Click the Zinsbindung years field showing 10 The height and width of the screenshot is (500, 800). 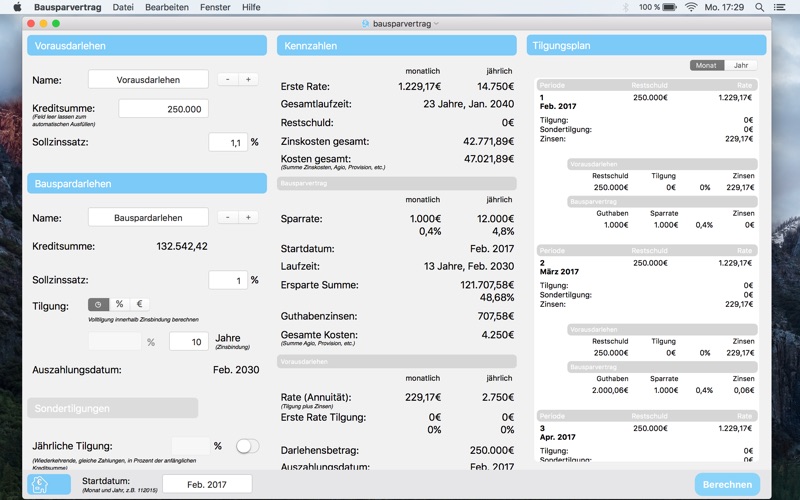pyautogui.click(x=189, y=341)
